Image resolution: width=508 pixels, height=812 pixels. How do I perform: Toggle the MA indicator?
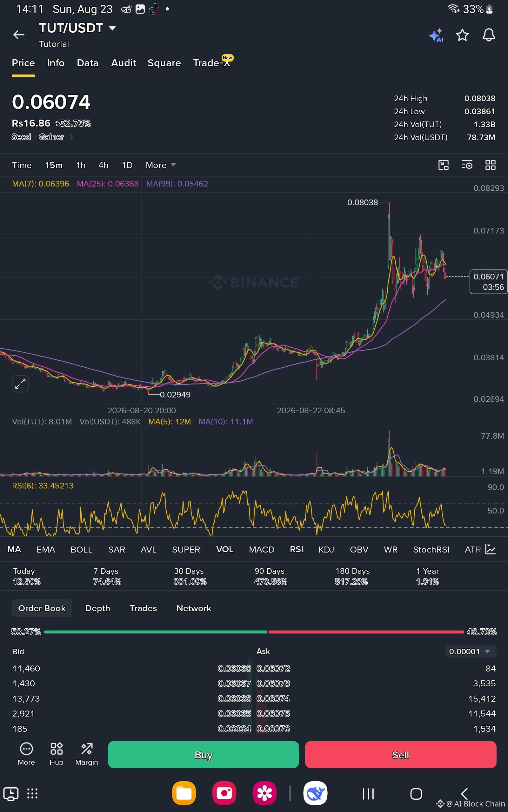14,549
